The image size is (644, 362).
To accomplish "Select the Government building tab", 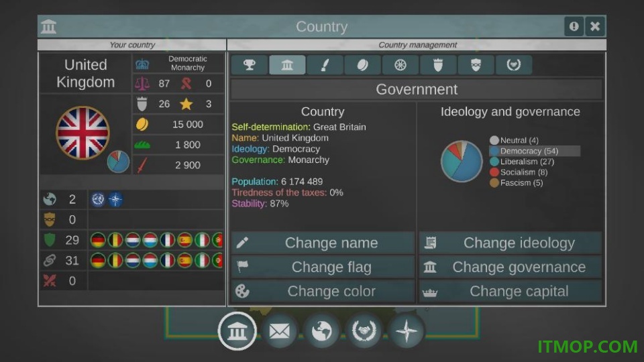I will (x=287, y=65).
